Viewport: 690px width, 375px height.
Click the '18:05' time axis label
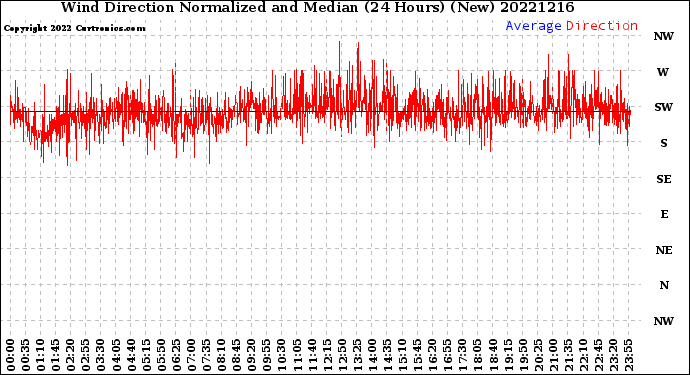point(478,355)
